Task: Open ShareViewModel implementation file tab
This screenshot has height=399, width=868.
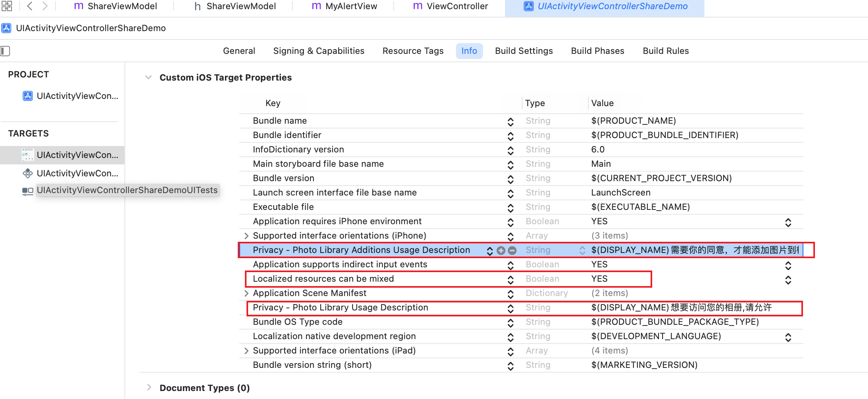Action: (x=116, y=6)
